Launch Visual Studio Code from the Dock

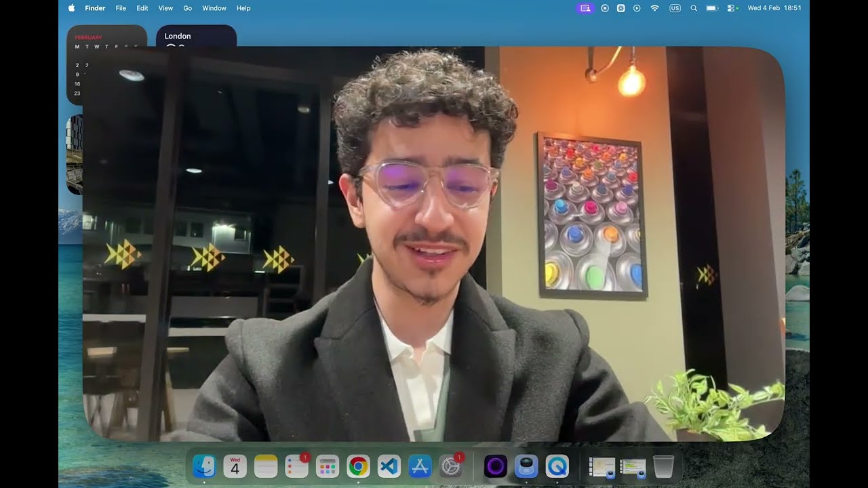[389, 466]
